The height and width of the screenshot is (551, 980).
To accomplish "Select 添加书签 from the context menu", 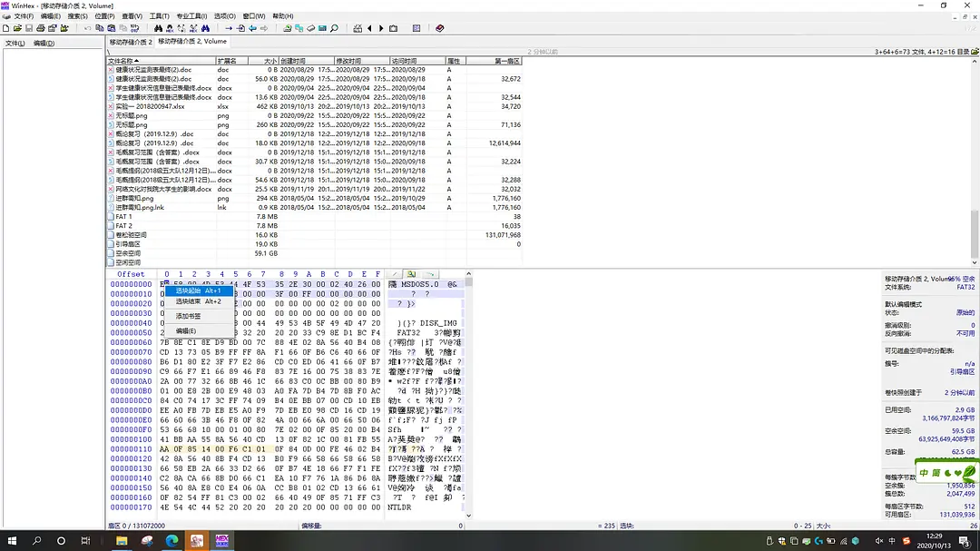I will point(189,316).
